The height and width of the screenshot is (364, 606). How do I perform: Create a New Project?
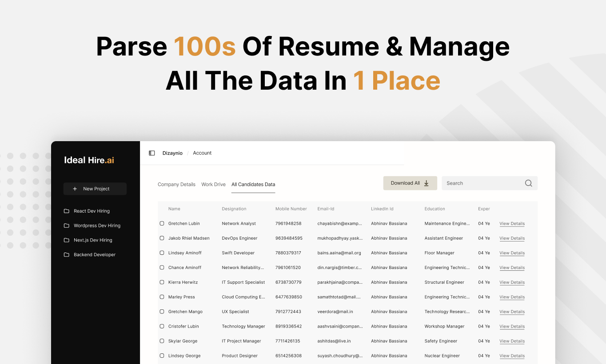(x=95, y=189)
